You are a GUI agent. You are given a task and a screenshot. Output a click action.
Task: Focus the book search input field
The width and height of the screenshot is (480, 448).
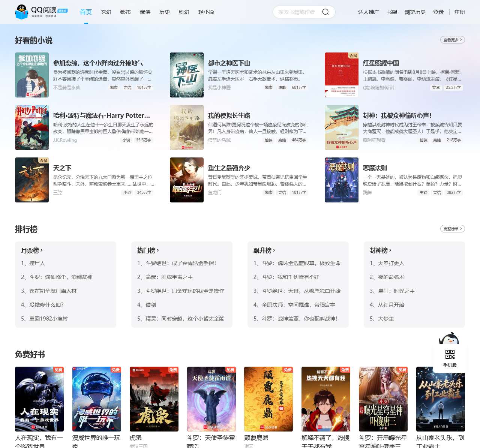tap(297, 12)
